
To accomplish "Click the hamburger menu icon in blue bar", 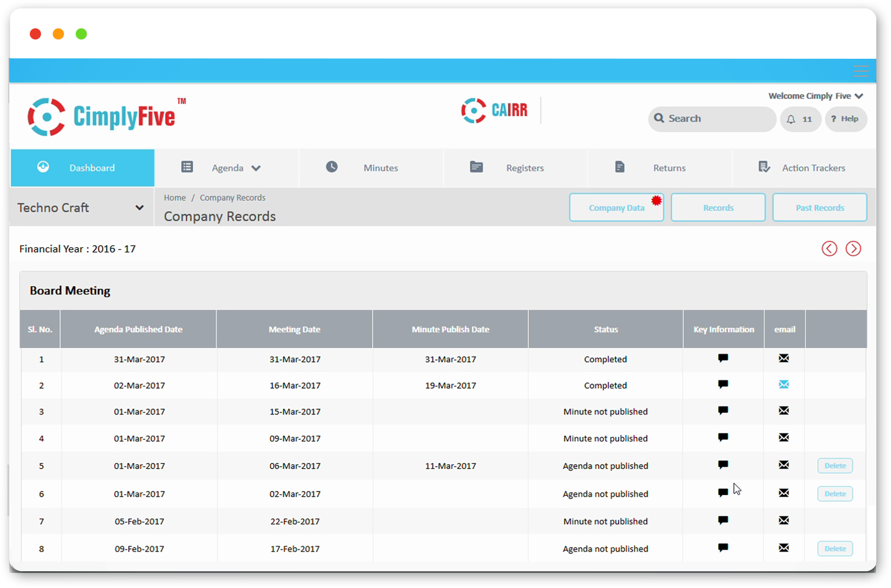I will [860, 71].
